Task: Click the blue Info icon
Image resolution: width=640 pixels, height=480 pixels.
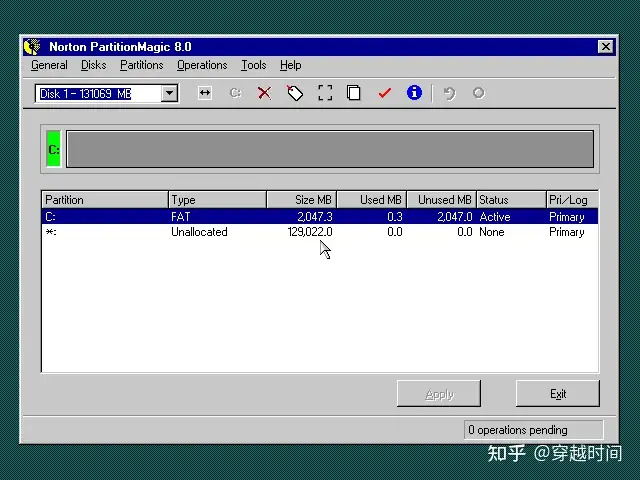Action: [x=414, y=93]
